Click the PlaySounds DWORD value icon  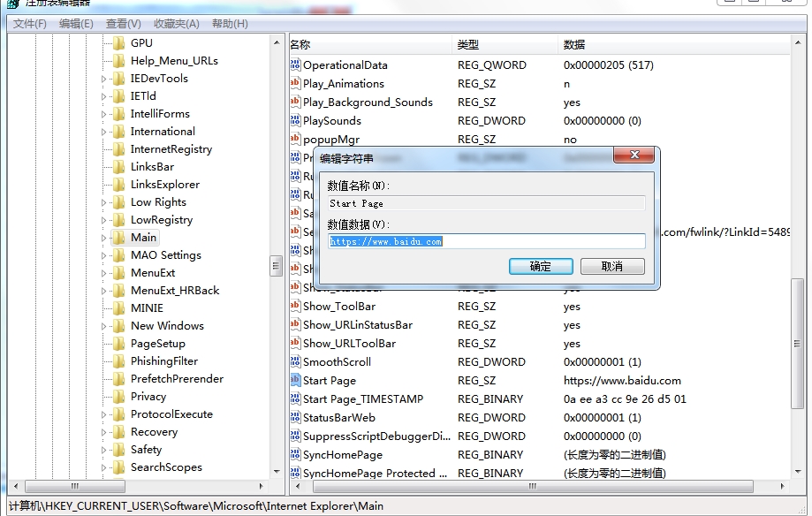(295, 121)
